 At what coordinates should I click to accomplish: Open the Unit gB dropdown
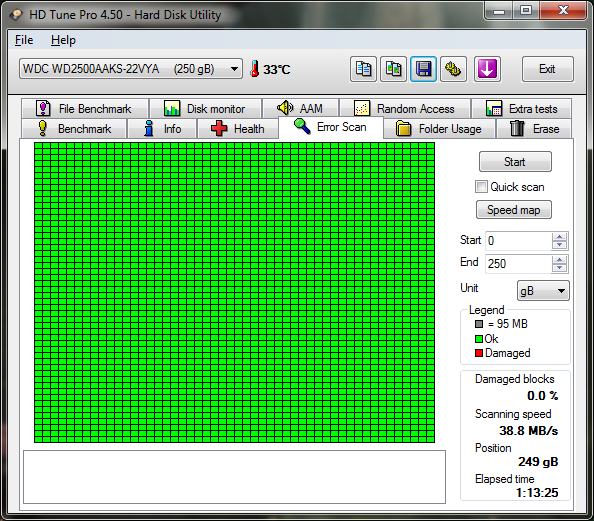[543, 291]
